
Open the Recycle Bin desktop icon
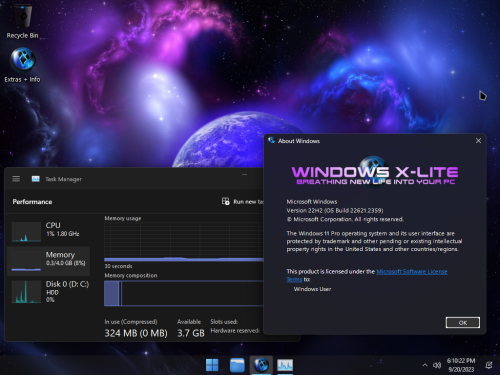coord(22,21)
